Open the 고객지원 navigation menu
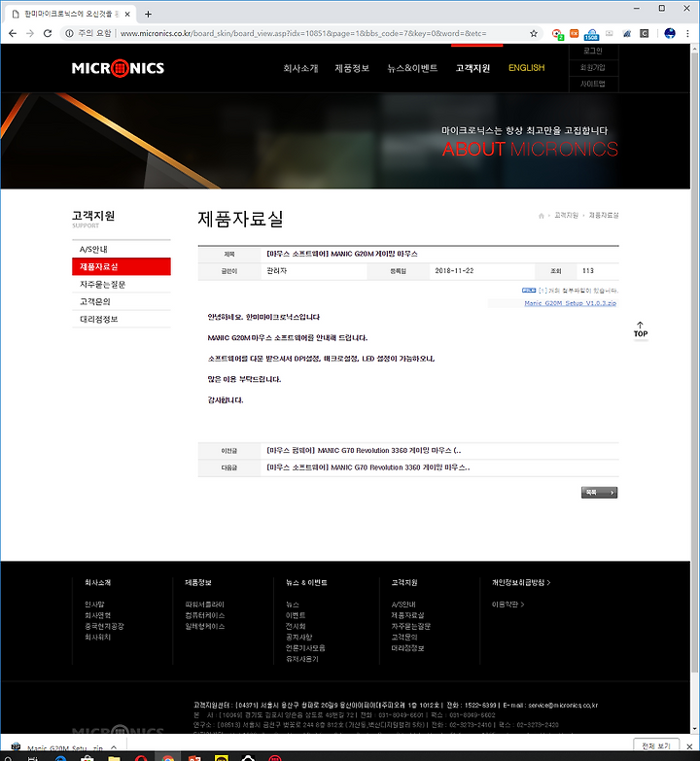Image resolution: width=700 pixels, height=761 pixels. click(x=472, y=68)
